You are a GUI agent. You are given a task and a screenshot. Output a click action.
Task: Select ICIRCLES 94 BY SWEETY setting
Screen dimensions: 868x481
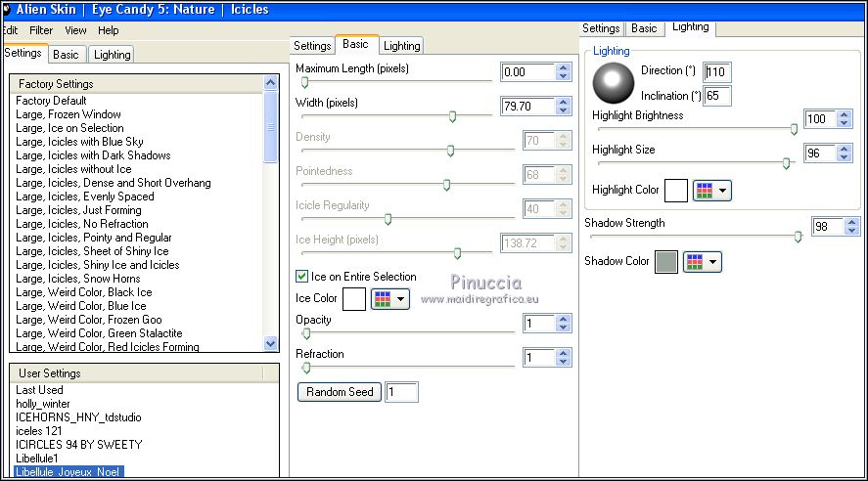coord(79,445)
